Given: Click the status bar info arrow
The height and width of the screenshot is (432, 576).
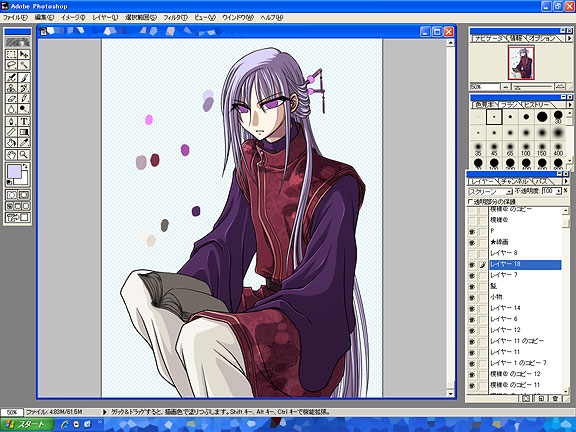Looking at the screenshot, I should [105, 412].
